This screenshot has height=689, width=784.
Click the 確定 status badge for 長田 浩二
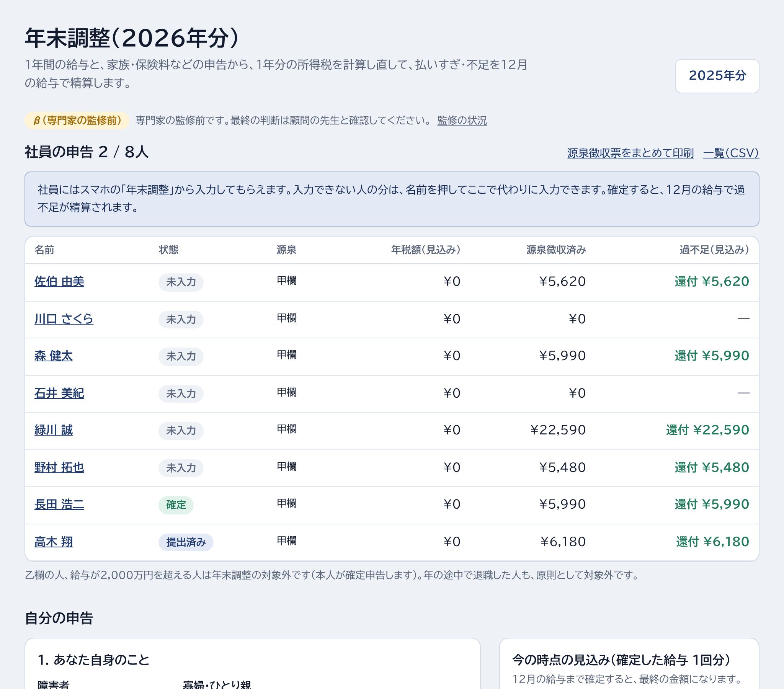point(176,505)
